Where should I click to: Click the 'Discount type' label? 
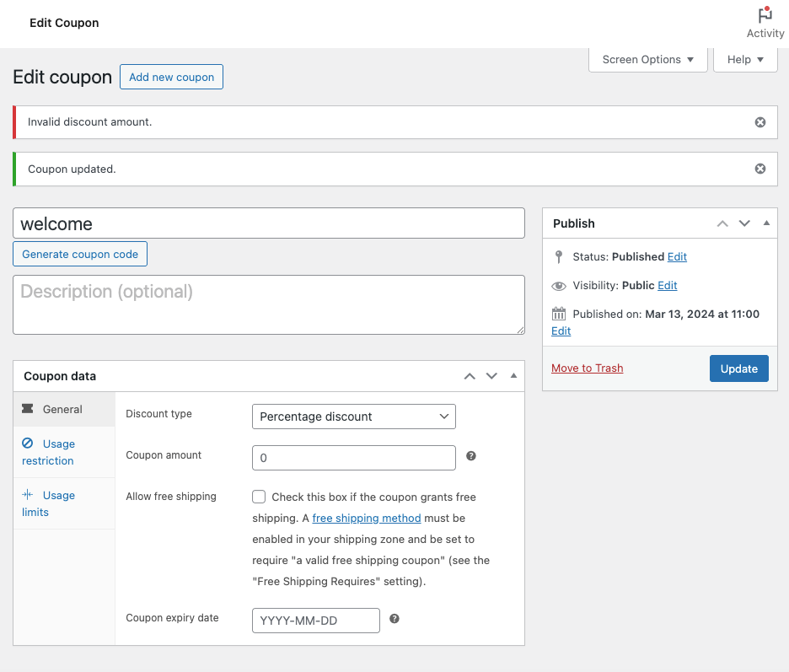pos(158,414)
